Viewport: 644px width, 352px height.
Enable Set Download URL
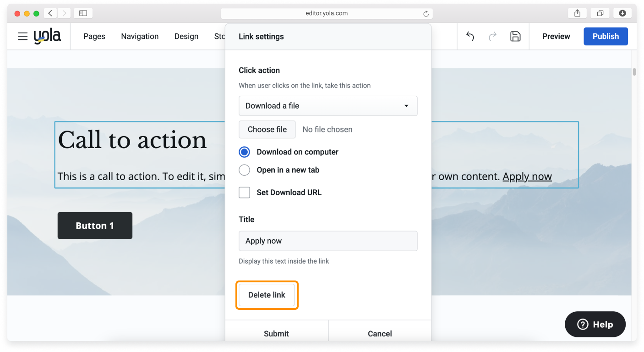click(x=244, y=192)
